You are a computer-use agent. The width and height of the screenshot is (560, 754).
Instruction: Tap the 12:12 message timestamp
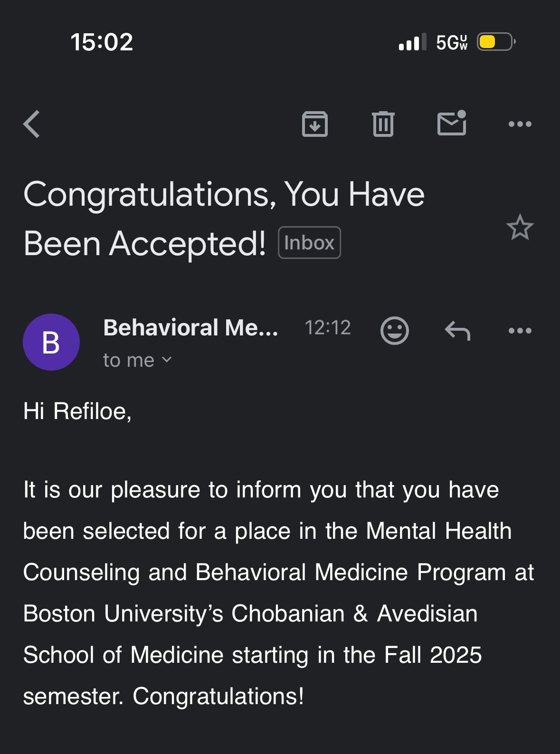click(328, 327)
